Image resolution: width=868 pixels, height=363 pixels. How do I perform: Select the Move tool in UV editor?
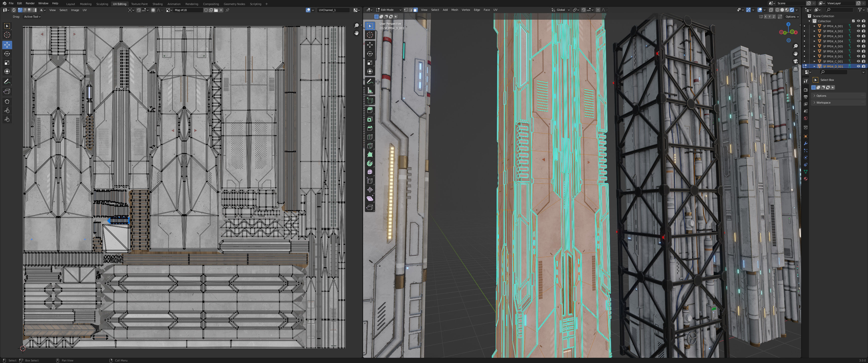point(7,45)
